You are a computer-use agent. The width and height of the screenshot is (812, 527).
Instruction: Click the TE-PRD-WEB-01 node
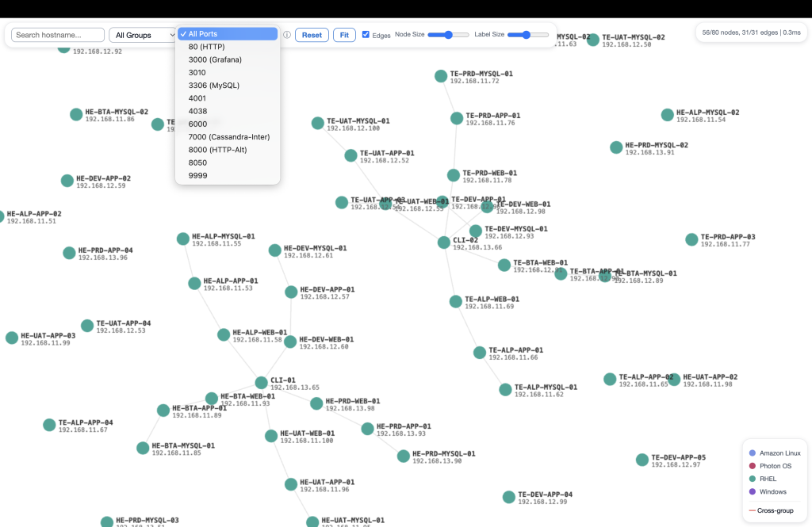454,175
